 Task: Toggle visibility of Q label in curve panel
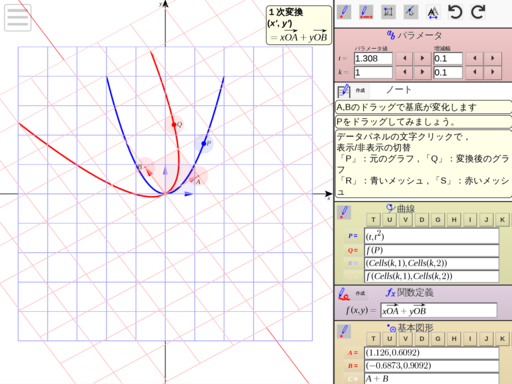click(x=352, y=250)
